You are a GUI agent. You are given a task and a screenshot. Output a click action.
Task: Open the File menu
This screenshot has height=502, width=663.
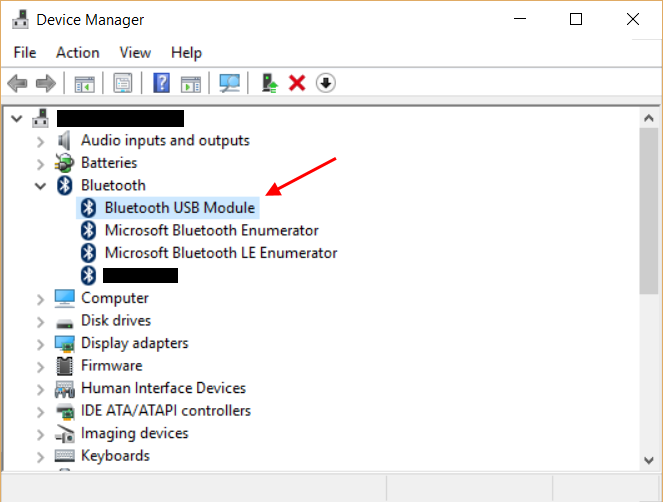point(25,52)
